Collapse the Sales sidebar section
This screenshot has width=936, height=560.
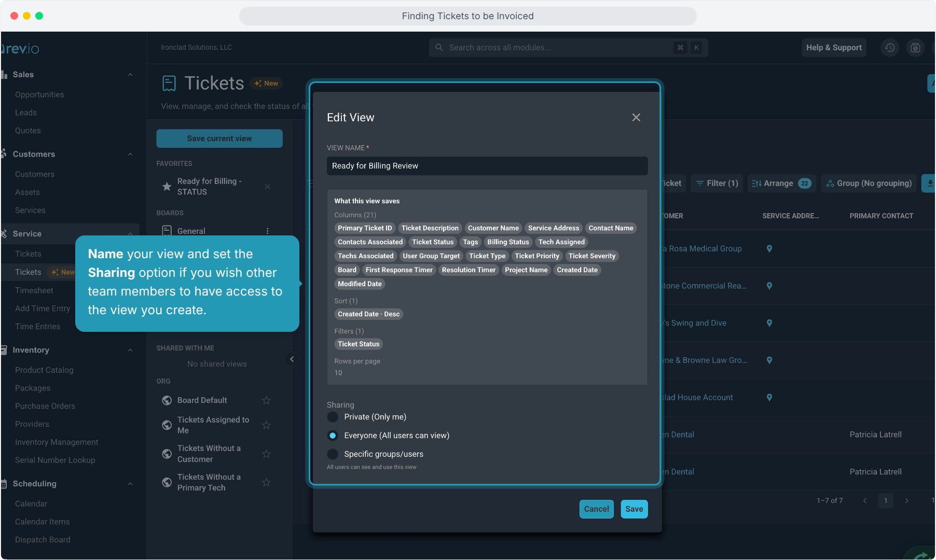click(x=130, y=75)
